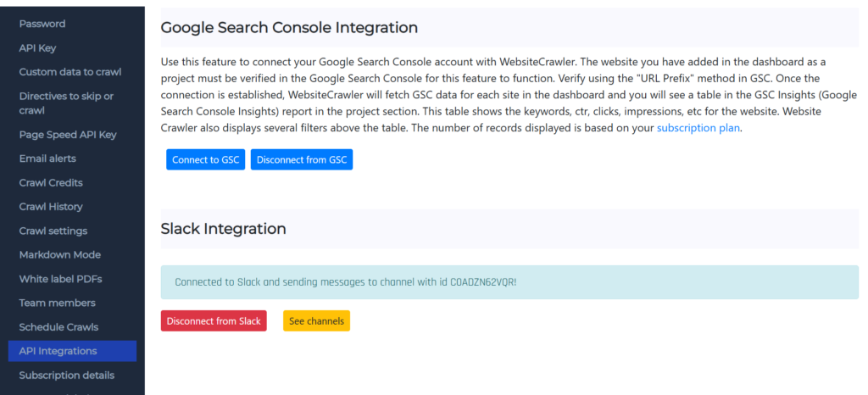Click the red Disconnect from Slack button
The image size is (868, 395).
[214, 321]
